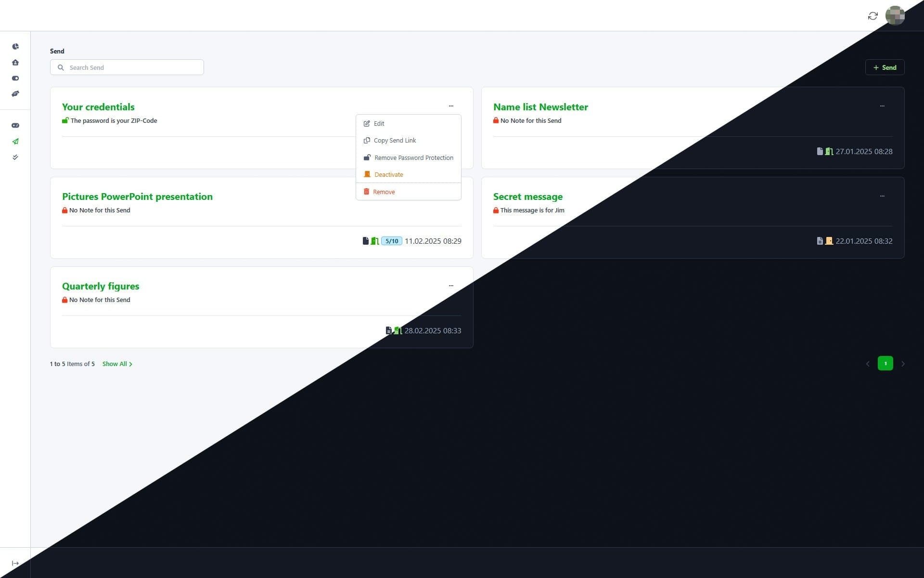This screenshot has height=578, width=924.
Task: Click the hand-share icon in the sidebar
Action: click(x=15, y=93)
